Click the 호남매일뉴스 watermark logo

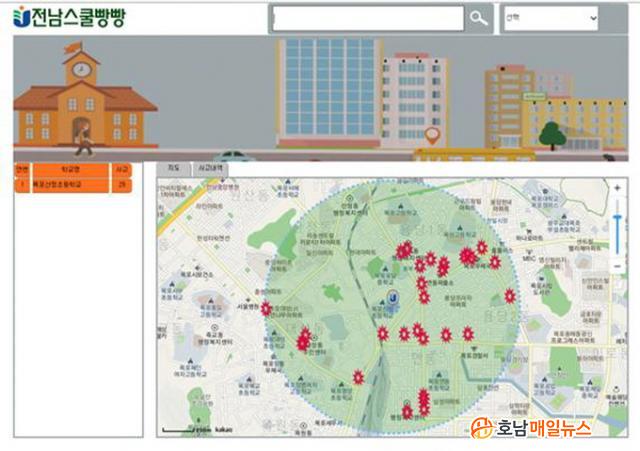532,428
